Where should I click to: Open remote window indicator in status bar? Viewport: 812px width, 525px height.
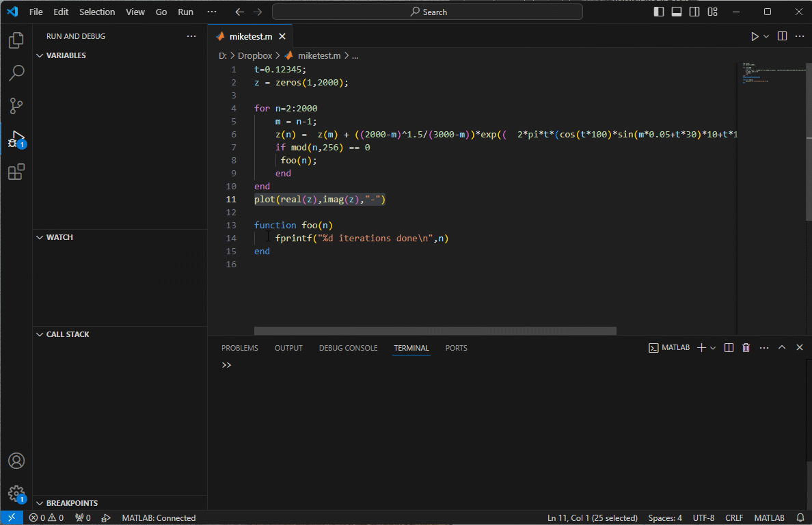click(12, 517)
